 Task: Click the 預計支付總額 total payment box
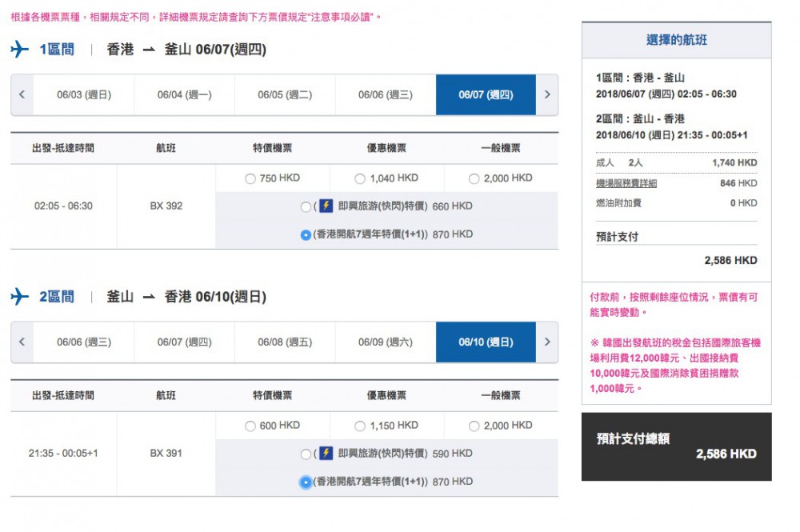[676, 446]
